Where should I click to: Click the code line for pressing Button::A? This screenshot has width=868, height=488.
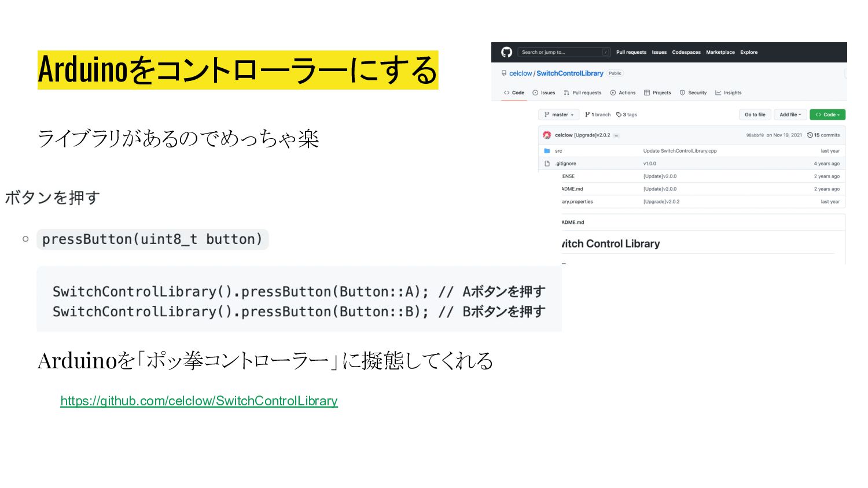(299, 291)
